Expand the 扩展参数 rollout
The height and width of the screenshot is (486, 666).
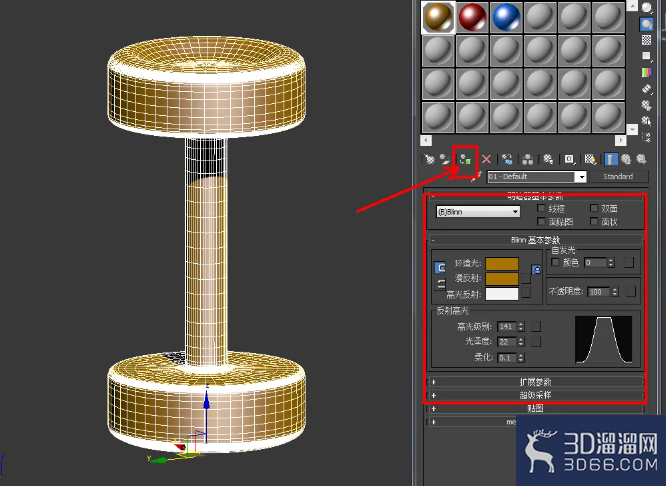[x=535, y=382]
